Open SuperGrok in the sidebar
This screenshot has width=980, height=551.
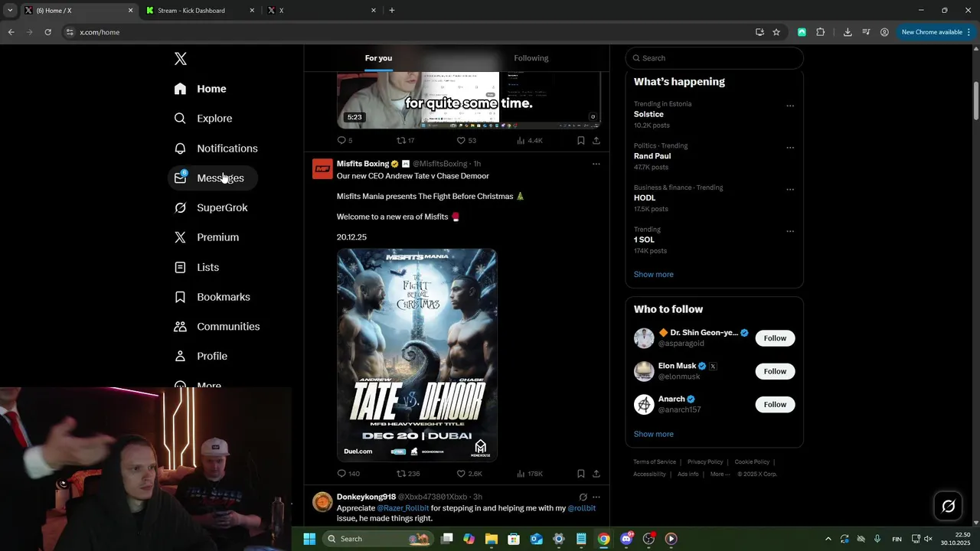click(211, 207)
